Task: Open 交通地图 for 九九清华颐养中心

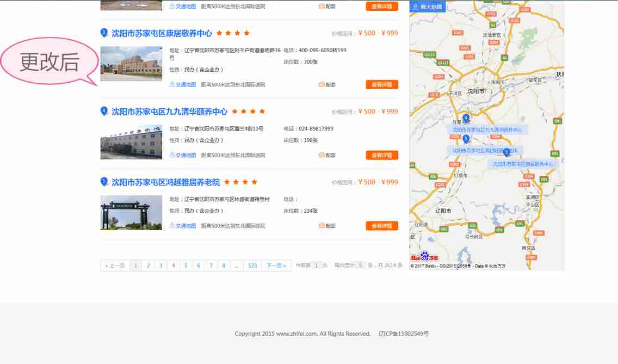Action: click(183, 156)
